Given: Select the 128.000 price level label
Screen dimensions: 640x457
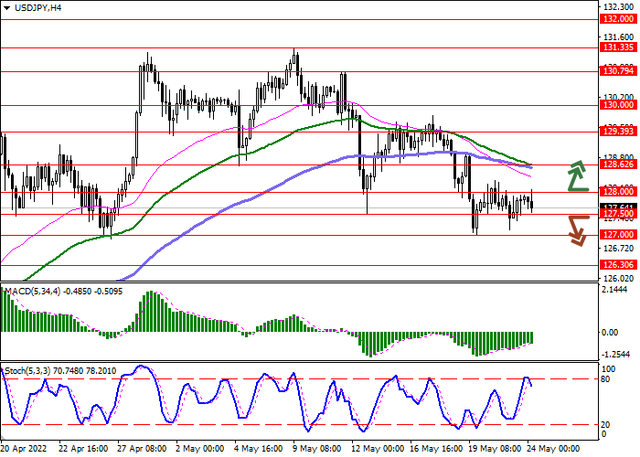Looking at the screenshot, I should [617, 191].
